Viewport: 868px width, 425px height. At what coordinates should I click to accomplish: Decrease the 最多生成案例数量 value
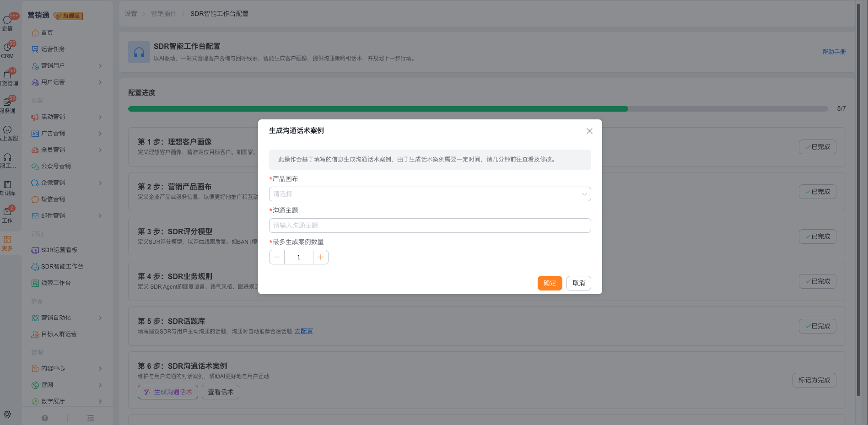[x=277, y=257]
